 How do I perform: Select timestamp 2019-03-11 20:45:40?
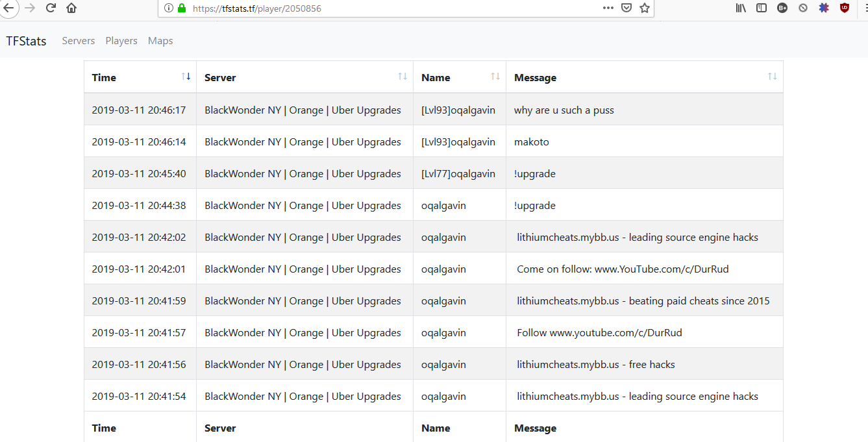click(x=139, y=173)
